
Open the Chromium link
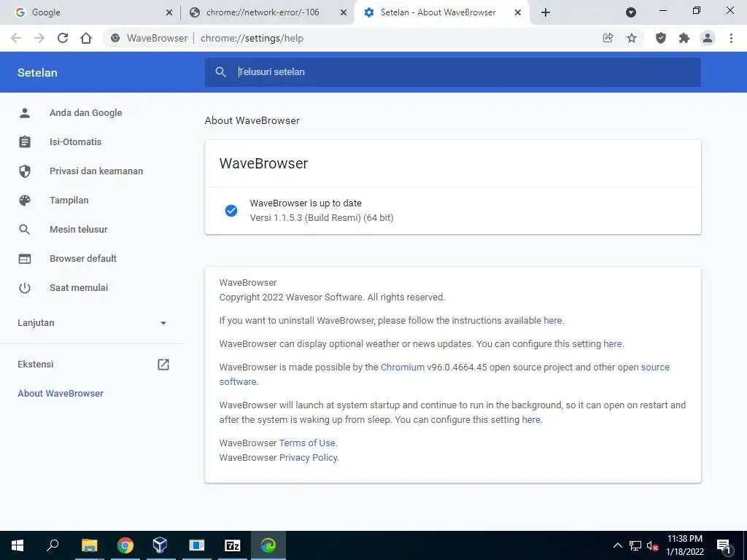point(403,367)
